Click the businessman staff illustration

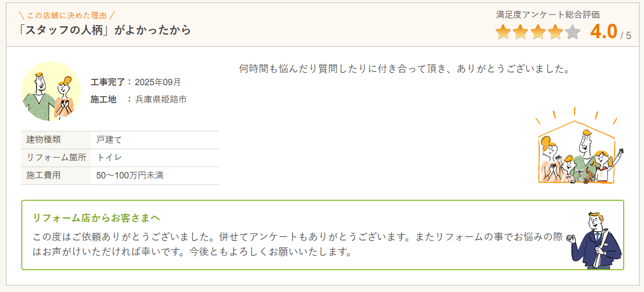(596, 241)
